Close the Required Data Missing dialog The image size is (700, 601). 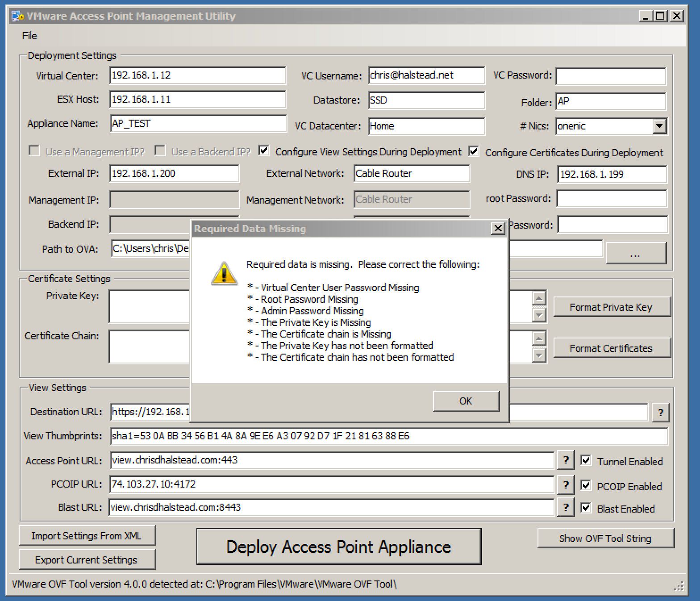[x=498, y=229]
